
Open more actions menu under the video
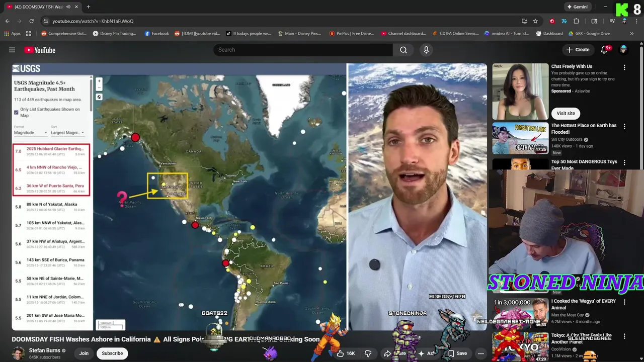[x=480, y=353]
